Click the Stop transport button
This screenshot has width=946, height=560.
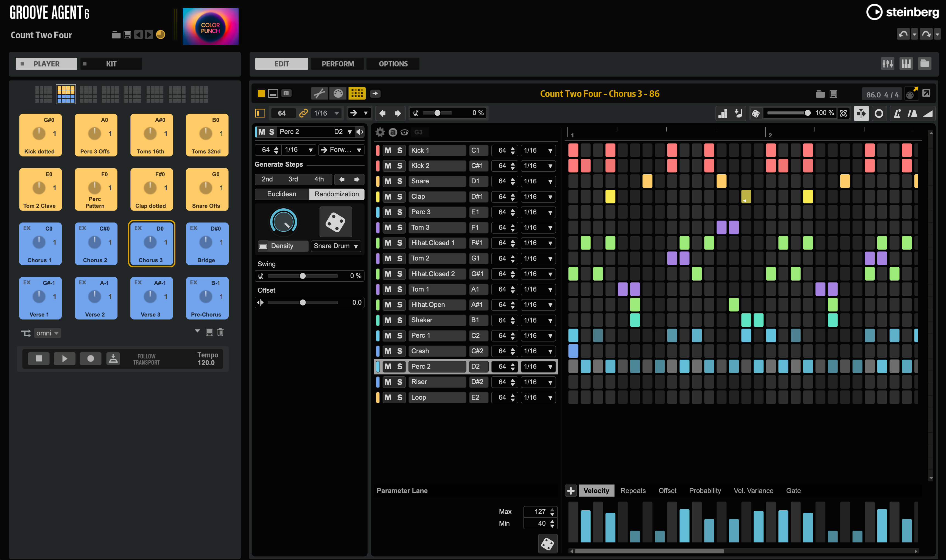38,359
